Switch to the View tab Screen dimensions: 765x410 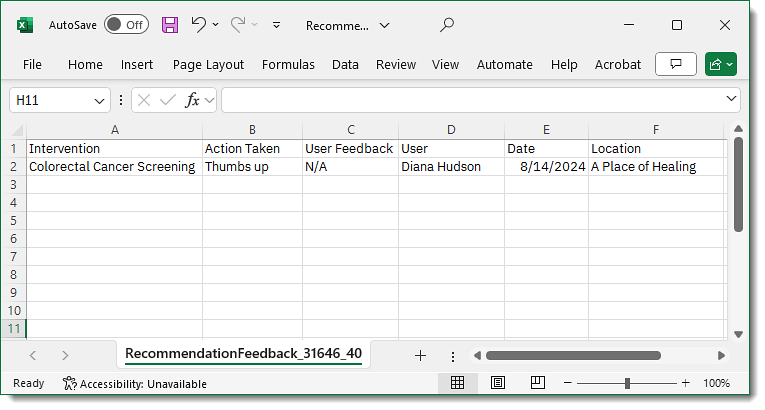[445, 64]
